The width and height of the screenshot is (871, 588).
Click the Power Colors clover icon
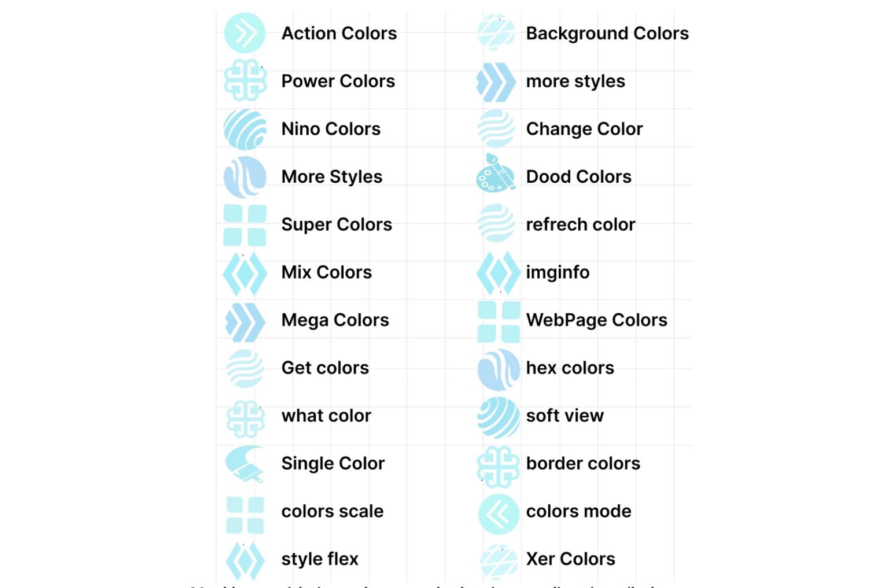click(x=245, y=81)
